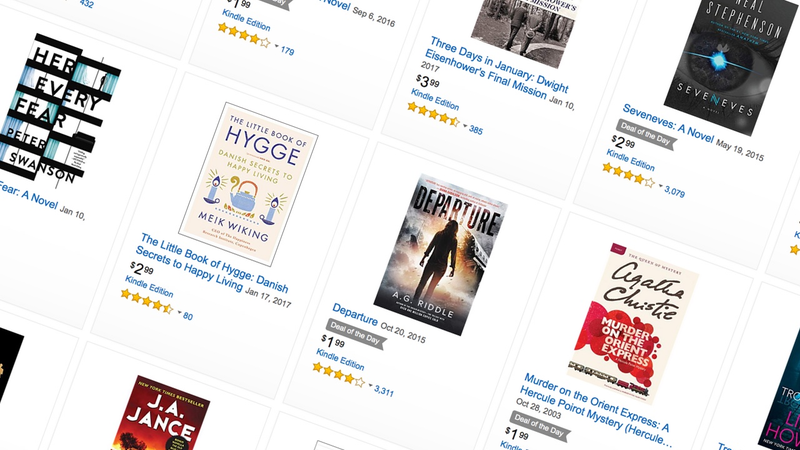Image resolution: width=800 pixels, height=450 pixels.
Task: Follow The Little Book of Hygge title link
Action: [212, 263]
